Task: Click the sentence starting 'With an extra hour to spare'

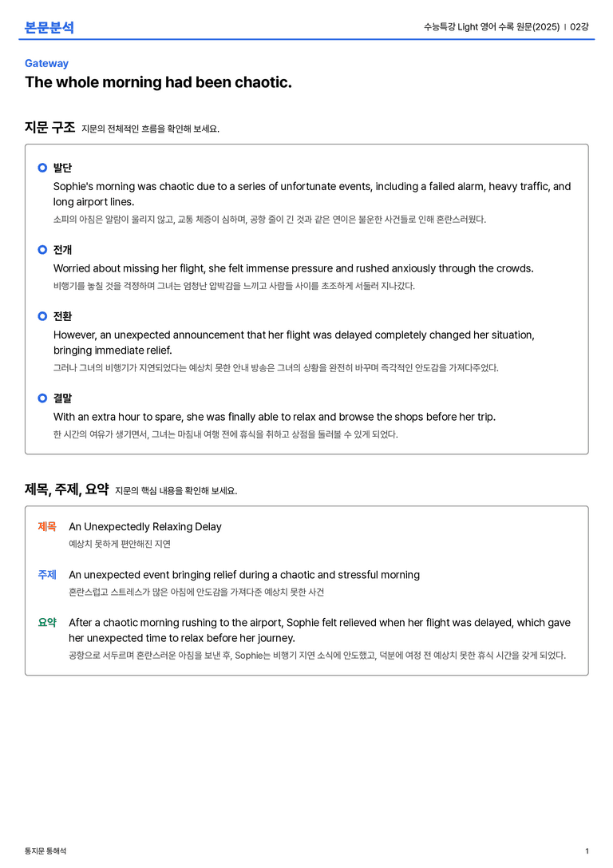Action: [275, 417]
